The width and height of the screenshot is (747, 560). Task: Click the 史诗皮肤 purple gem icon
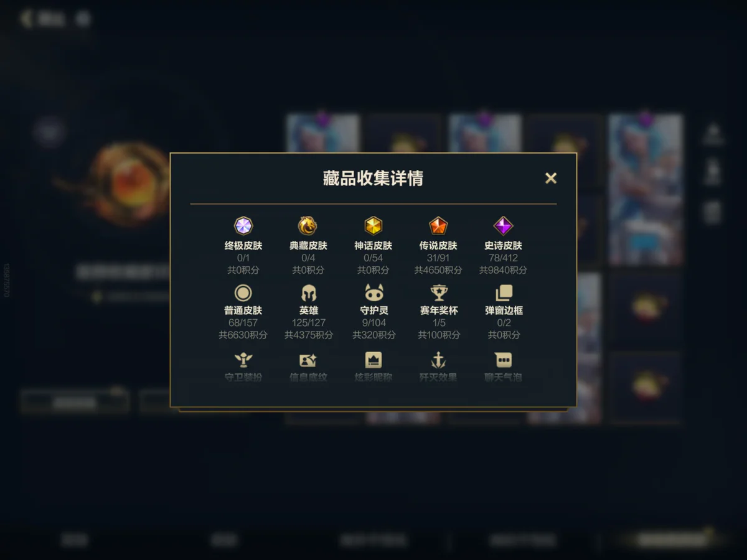click(x=503, y=225)
